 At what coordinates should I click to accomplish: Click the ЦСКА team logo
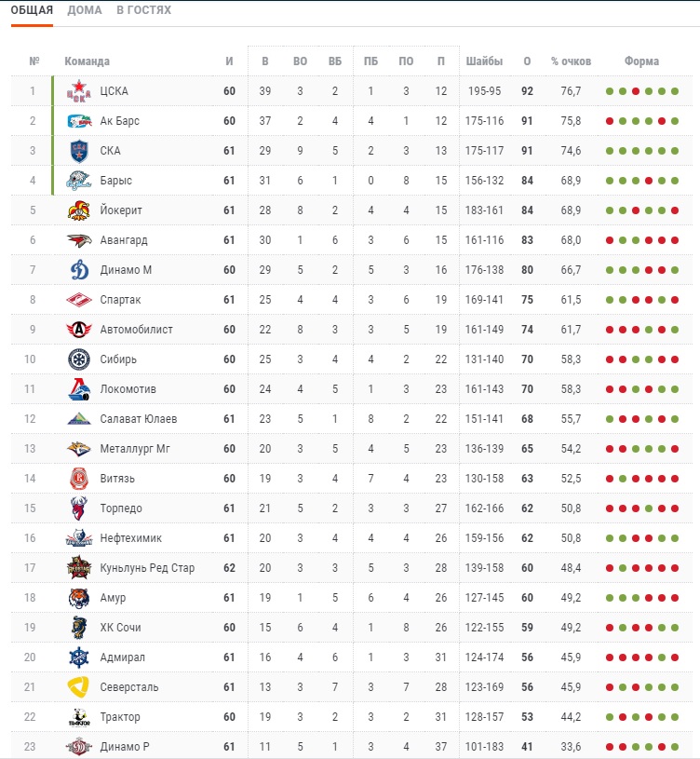point(79,91)
